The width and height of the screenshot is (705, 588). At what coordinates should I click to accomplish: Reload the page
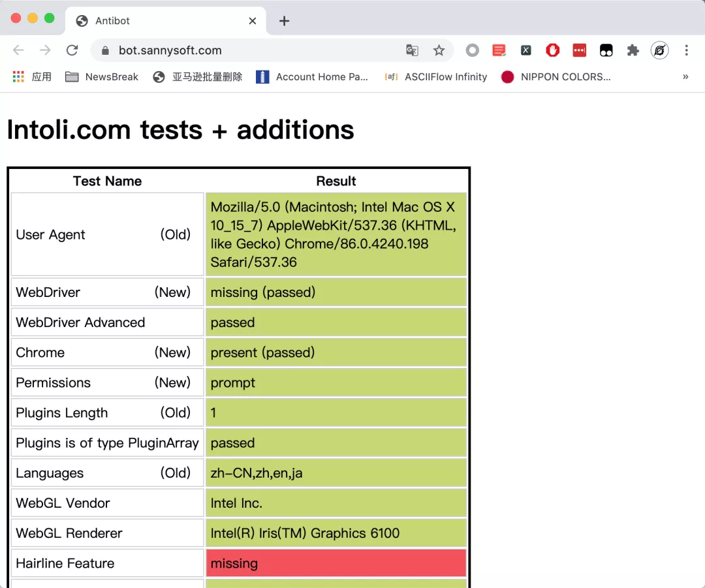coord(72,50)
